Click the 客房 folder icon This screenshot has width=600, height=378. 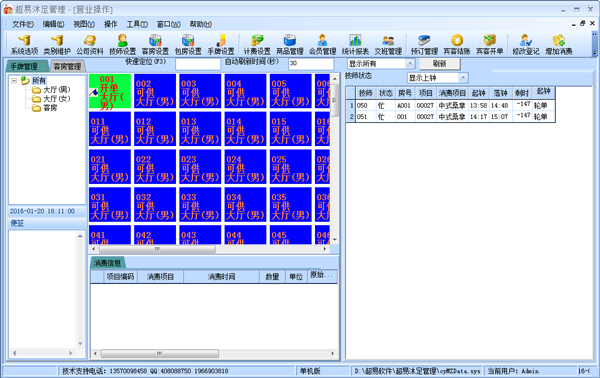click(x=36, y=108)
